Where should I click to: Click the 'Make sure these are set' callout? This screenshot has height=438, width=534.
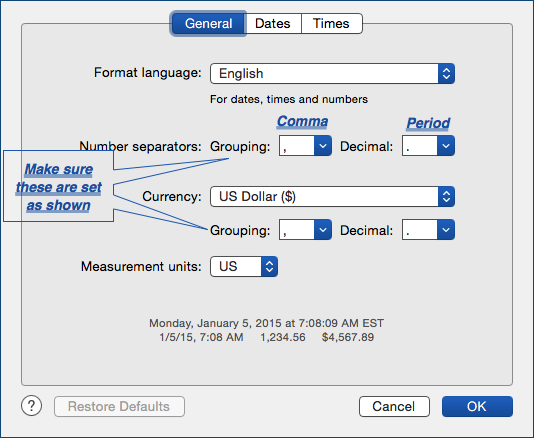pos(59,187)
